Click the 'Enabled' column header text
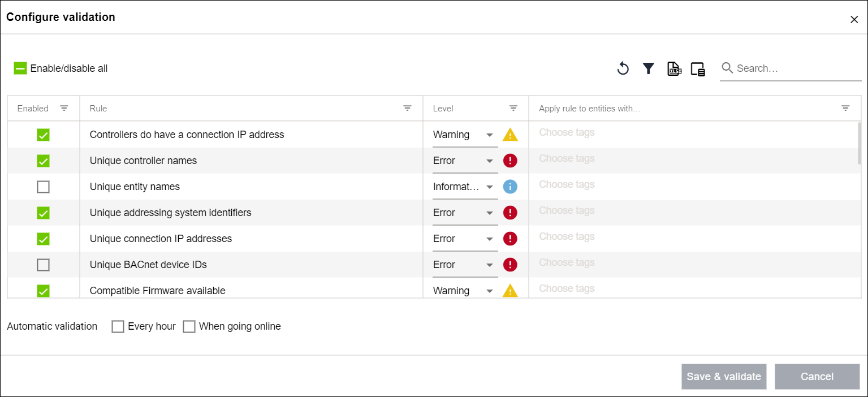The image size is (868, 397). tap(33, 109)
